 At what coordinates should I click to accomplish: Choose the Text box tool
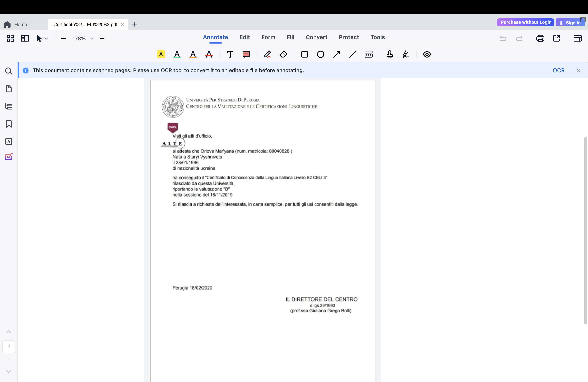point(230,54)
